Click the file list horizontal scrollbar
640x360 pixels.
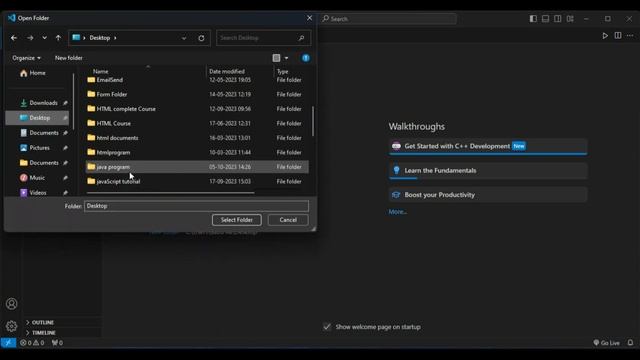171,193
